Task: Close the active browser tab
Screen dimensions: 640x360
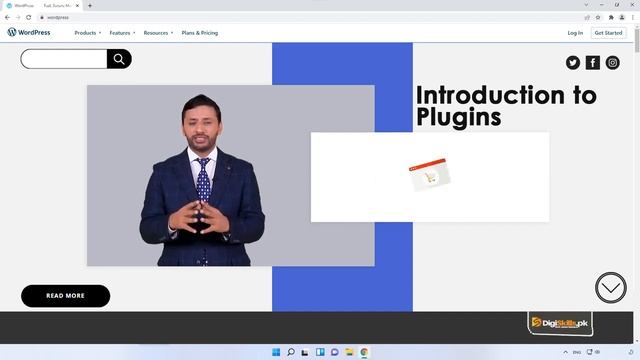Action: pyautogui.click(x=77, y=6)
